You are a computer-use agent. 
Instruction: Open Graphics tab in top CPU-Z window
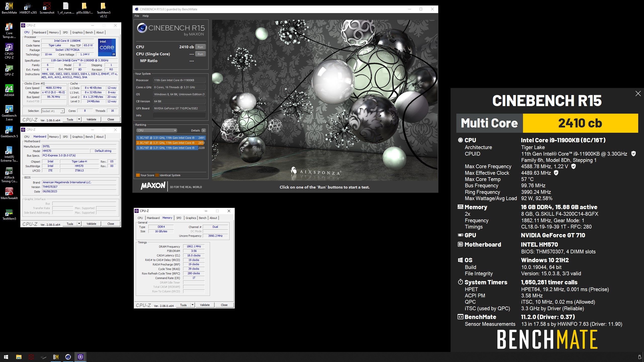click(x=77, y=32)
